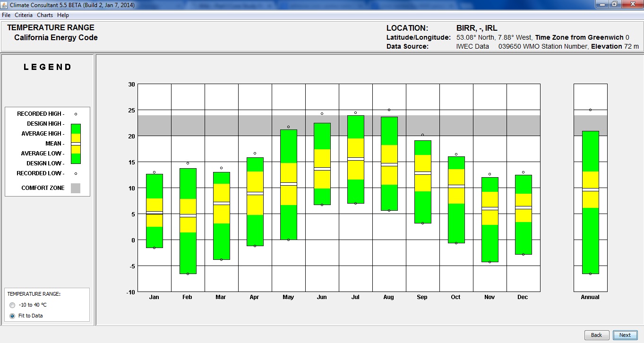Click the November recorded low marker
Screen dimensions: 644x343
489,262
